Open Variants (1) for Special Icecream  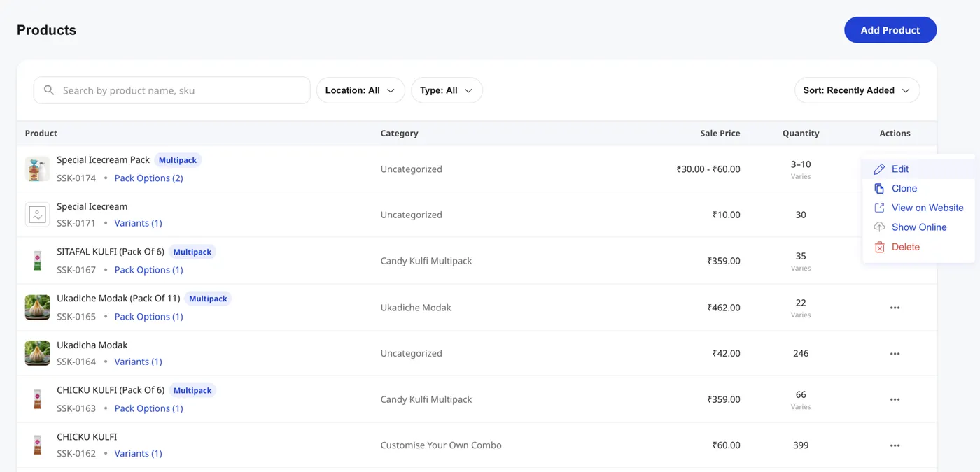pos(138,223)
